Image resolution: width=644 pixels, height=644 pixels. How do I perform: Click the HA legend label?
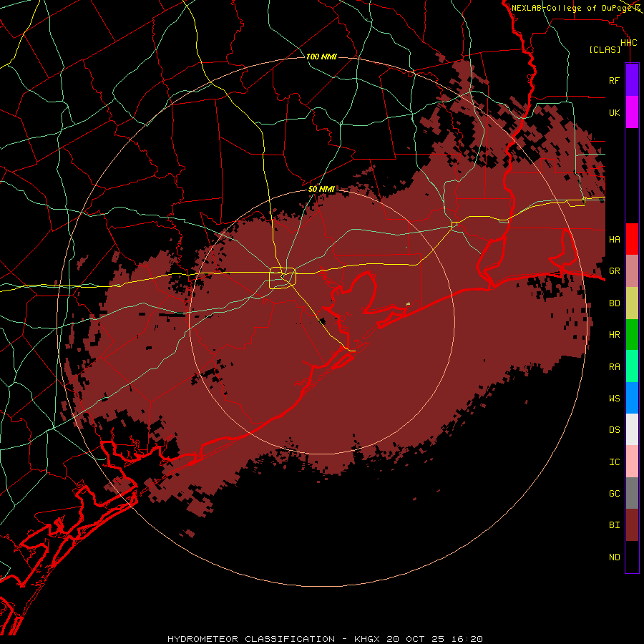point(614,240)
